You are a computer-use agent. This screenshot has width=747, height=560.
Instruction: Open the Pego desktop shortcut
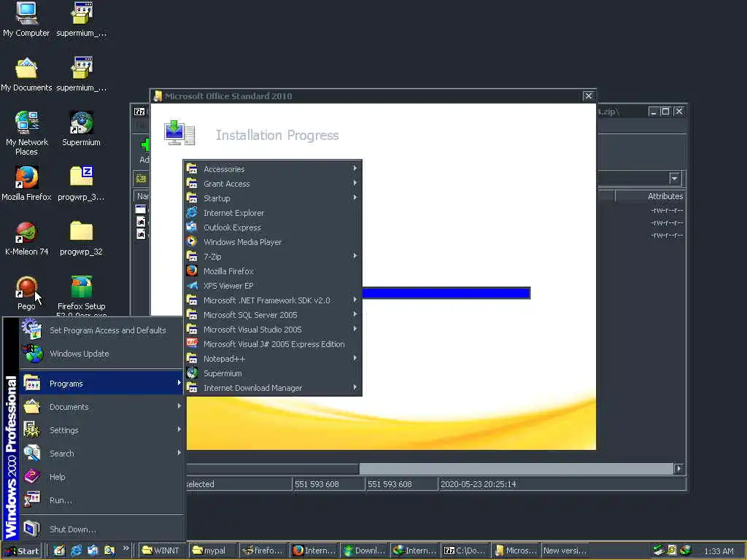pyautogui.click(x=27, y=293)
